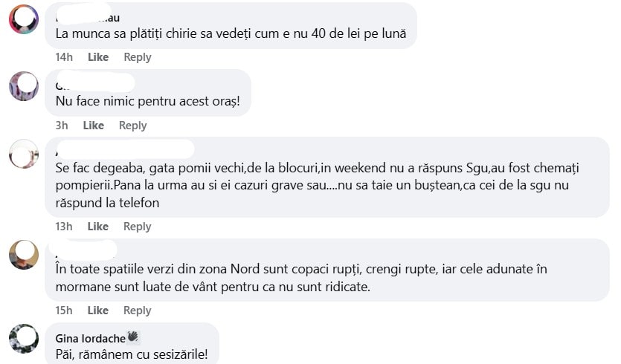Click the badge icon beside Gina Iordache's name
This screenshot has width=621, height=364.
[x=133, y=337]
